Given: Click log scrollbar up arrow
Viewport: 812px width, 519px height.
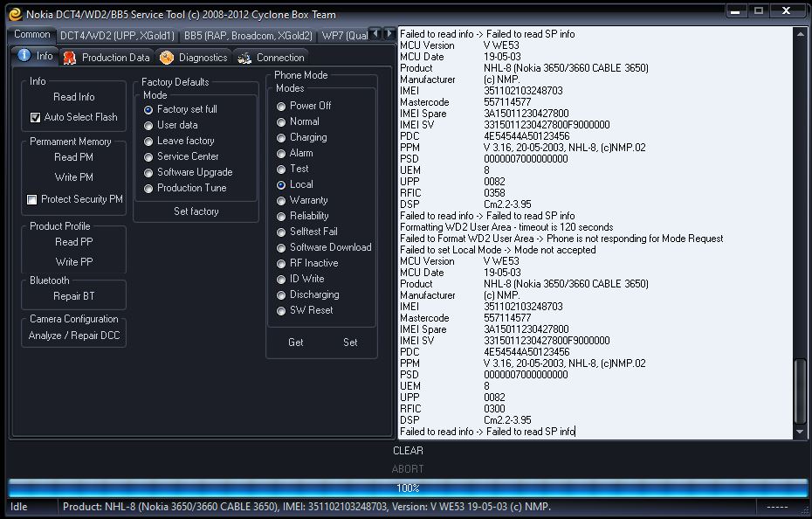Looking at the screenshot, I should [x=801, y=34].
